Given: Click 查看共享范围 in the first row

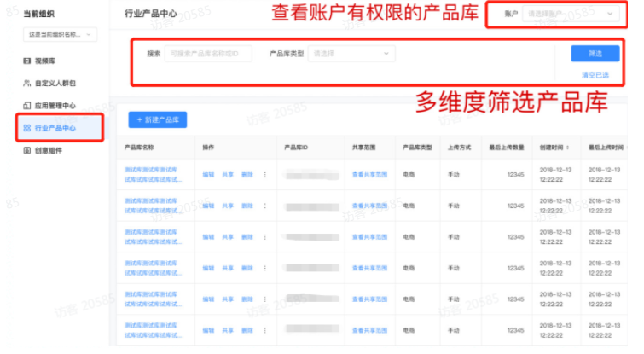Looking at the screenshot, I should pyautogui.click(x=369, y=175).
